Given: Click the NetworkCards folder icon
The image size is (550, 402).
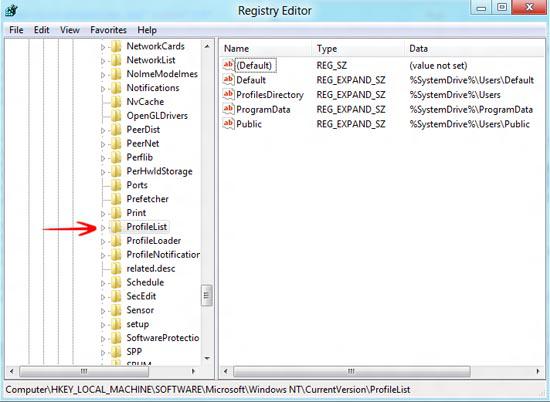Looking at the screenshot, I should (x=116, y=46).
